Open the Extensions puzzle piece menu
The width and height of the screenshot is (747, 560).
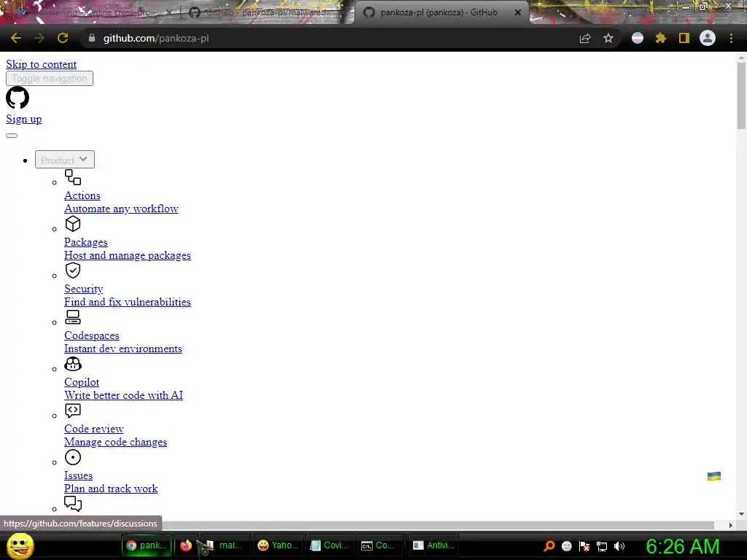[661, 38]
